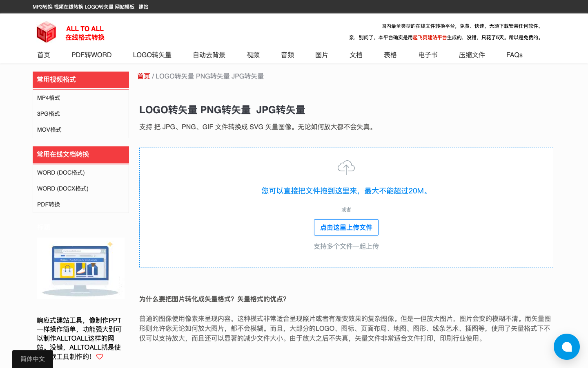Image resolution: width=588 pixels, height=368 pixels.
Task: Click the red 起飞页建站平台 link
Action: point(430,38)
